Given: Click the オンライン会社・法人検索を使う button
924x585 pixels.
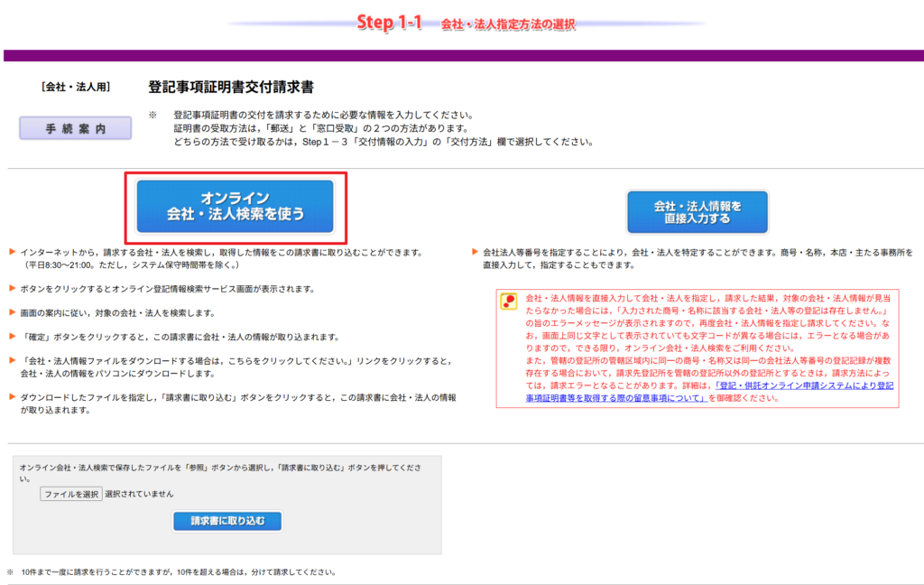Looking at the screenshot, I should (x=235, y=206).
